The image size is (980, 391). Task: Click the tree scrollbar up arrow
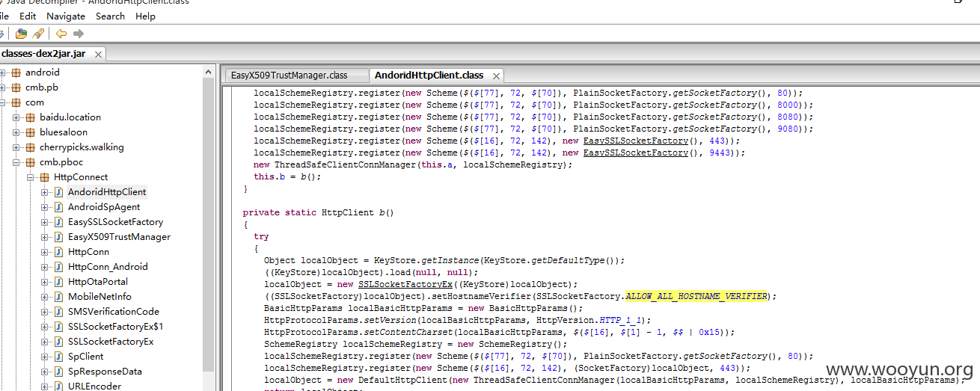pos(209,72)
